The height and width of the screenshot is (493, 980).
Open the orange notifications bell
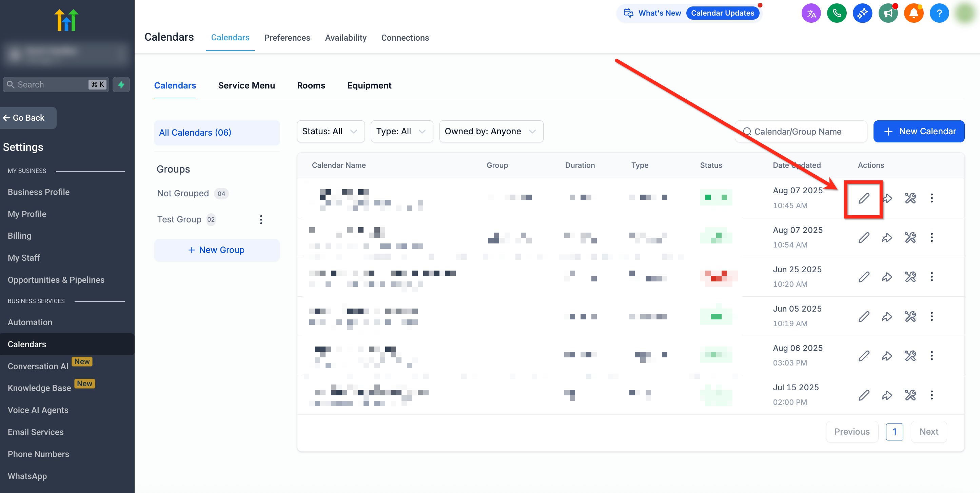pyautogui.click(x=914, y=13)
